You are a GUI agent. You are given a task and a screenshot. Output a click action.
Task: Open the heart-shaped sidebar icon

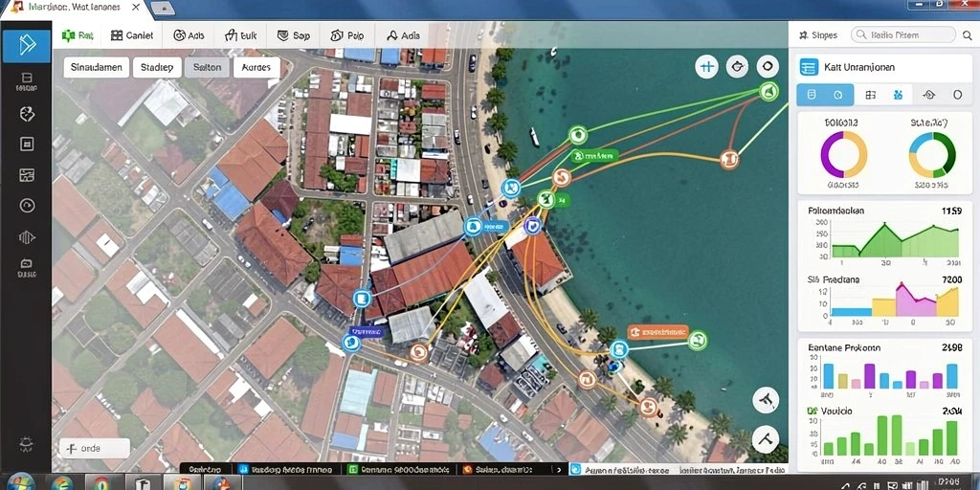pyautogui.click(x=27, y=114)
